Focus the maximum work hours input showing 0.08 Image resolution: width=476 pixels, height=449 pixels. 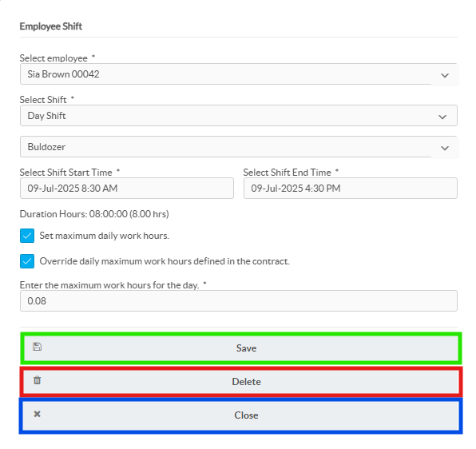click(x=238, y=301)
